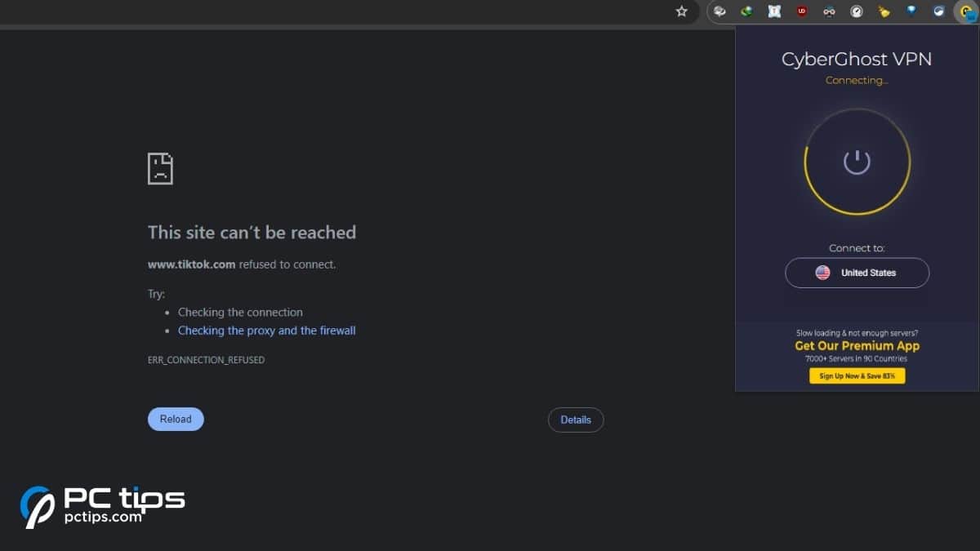
Task: Open the United States server selector
Action: [857, 273]
